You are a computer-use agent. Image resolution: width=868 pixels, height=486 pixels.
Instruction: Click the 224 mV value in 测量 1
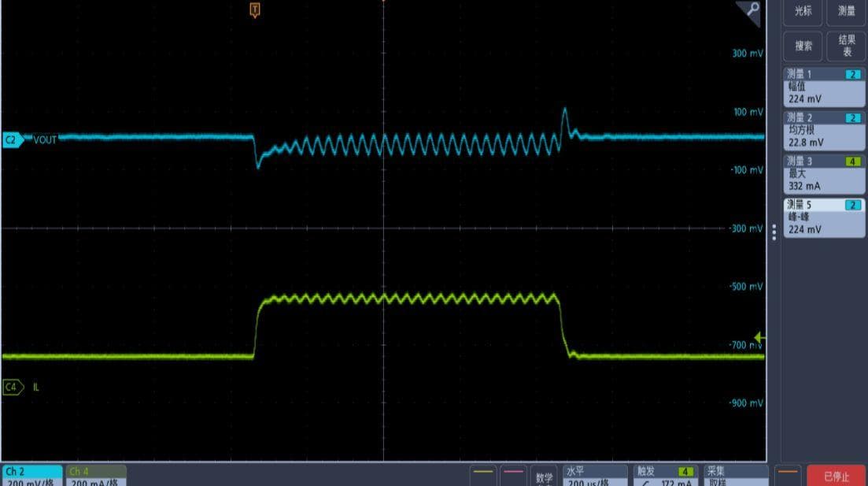point(805,99)
